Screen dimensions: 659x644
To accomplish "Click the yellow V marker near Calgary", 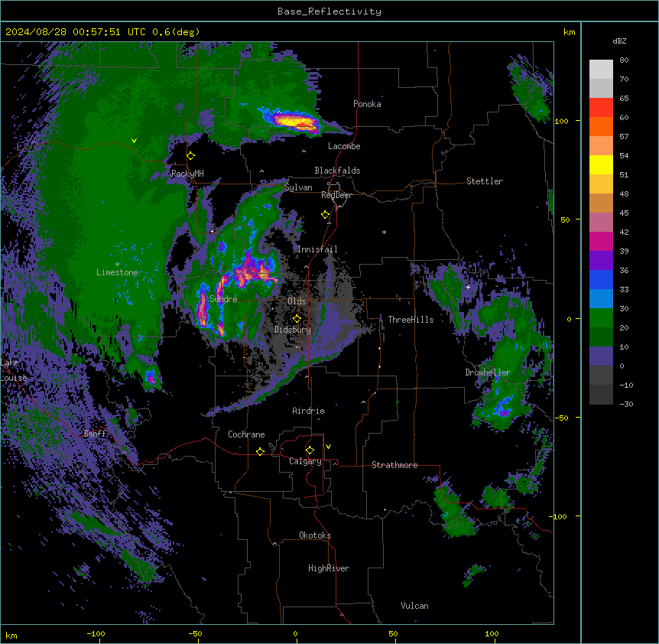I will tap(328, 447).
